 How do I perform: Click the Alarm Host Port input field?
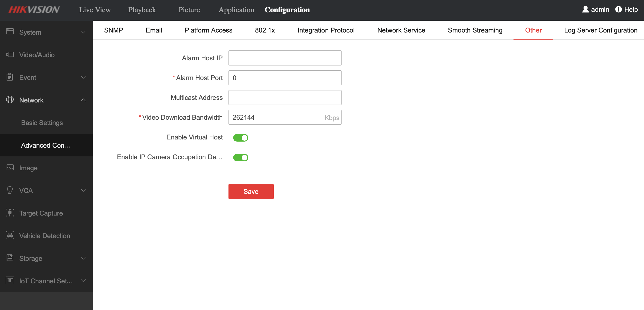point(285,77)
